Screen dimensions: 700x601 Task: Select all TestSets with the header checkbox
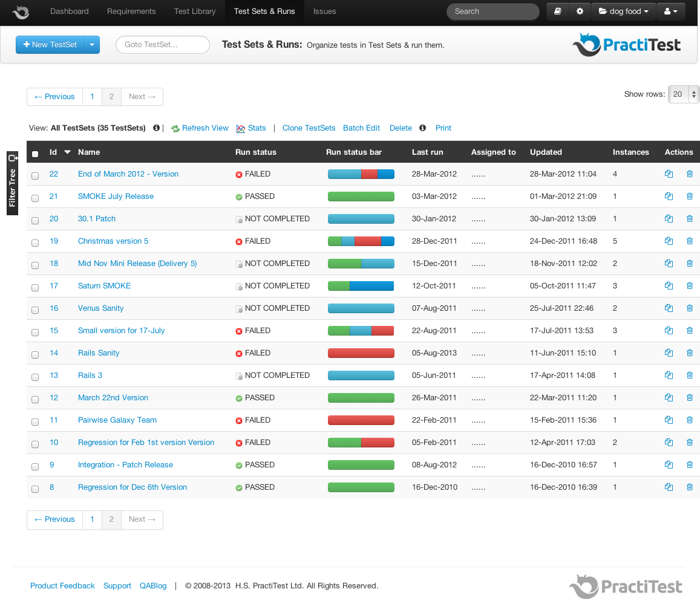click(x=34, y=154)
